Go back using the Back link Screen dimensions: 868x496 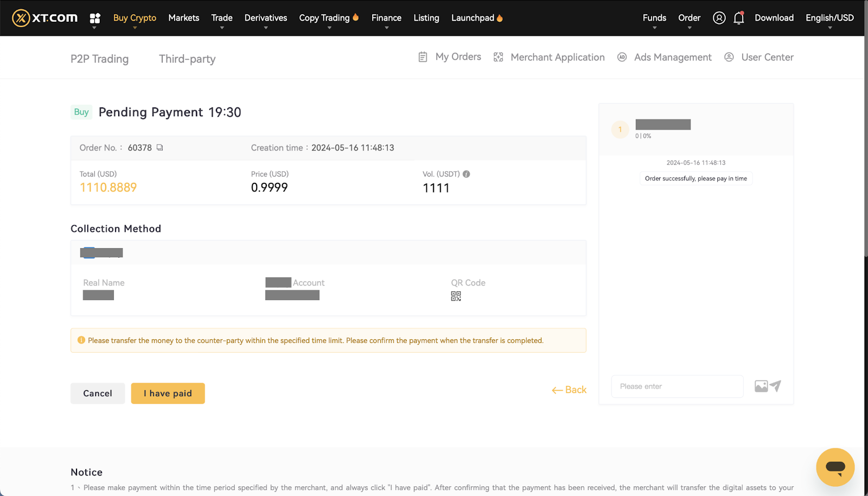pyautogui.click(x=569, y=390)
